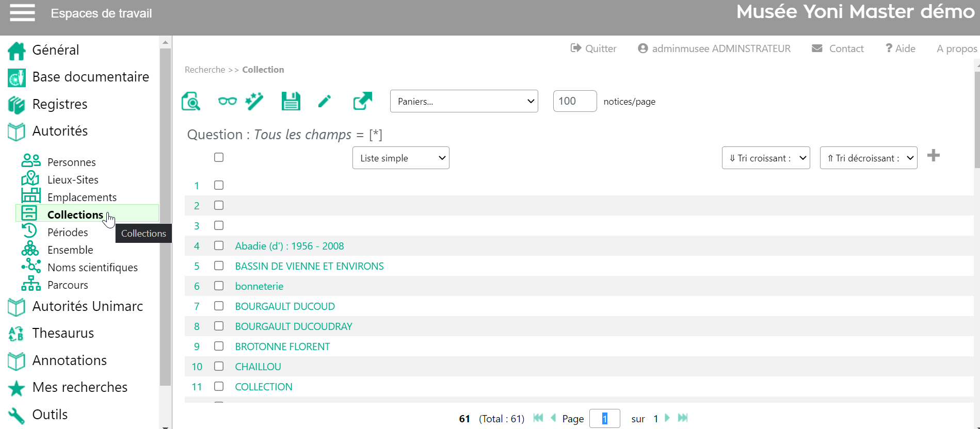Jump to last page arrow
980x429 pixels.
coord(683,418)
